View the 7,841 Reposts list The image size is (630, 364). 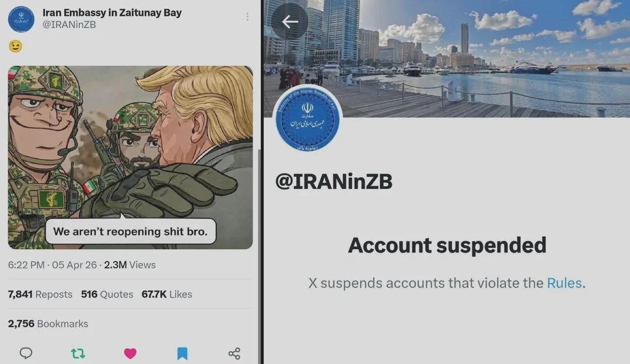[x=40, y=294]
